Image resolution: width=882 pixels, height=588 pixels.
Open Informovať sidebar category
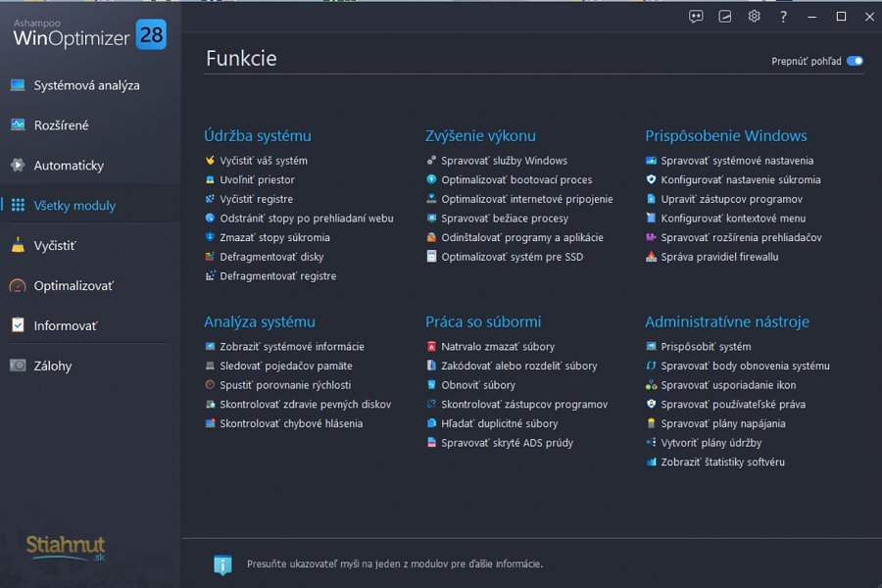pos(90,325)
